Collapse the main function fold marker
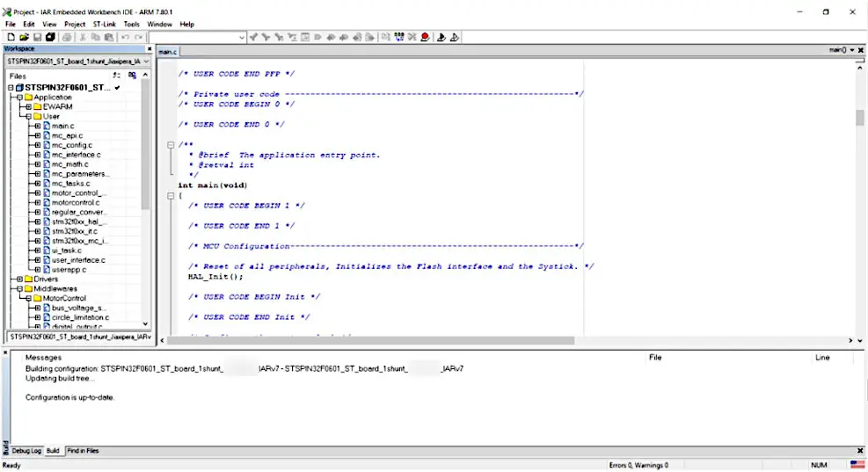This screenshot has height=472, width=868. coord(171,196)
